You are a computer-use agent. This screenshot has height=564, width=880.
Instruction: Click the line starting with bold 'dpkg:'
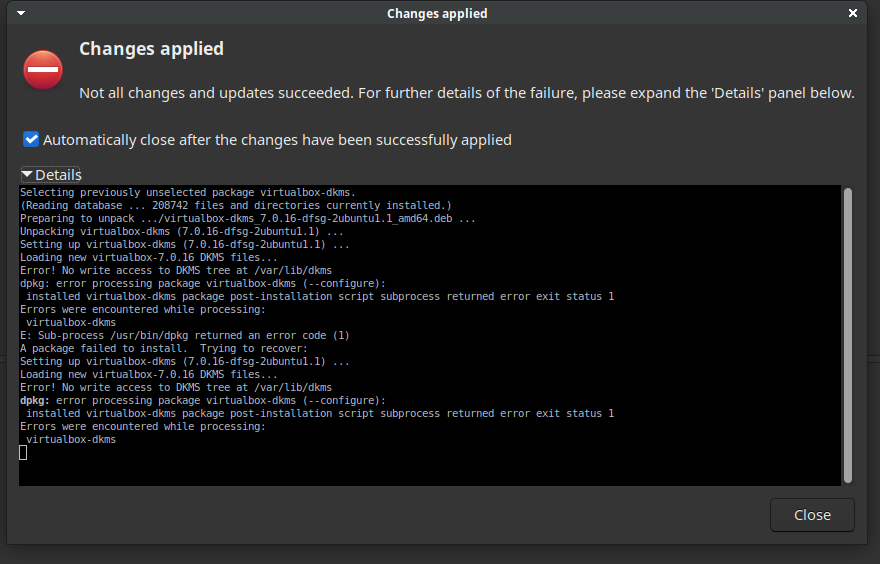pos(203,400)
